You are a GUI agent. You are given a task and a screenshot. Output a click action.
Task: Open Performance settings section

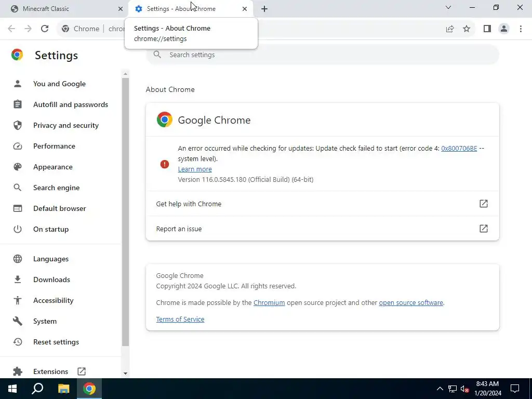[x=54, y=146]
